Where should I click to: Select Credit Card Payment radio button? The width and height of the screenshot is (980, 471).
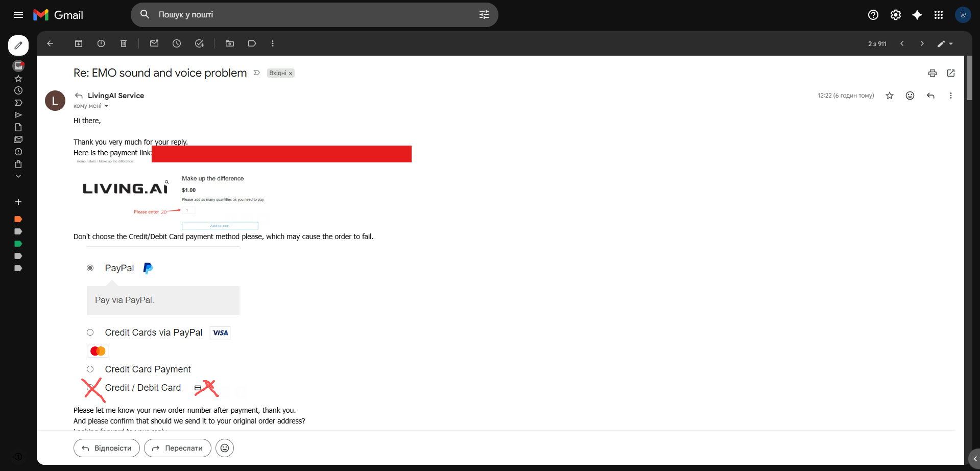pos(90,369)
